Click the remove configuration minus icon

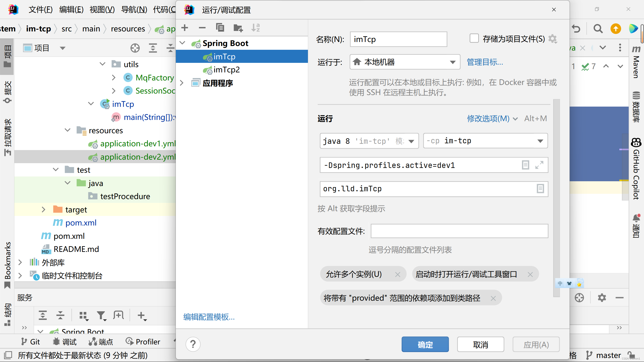pos(202,28)
